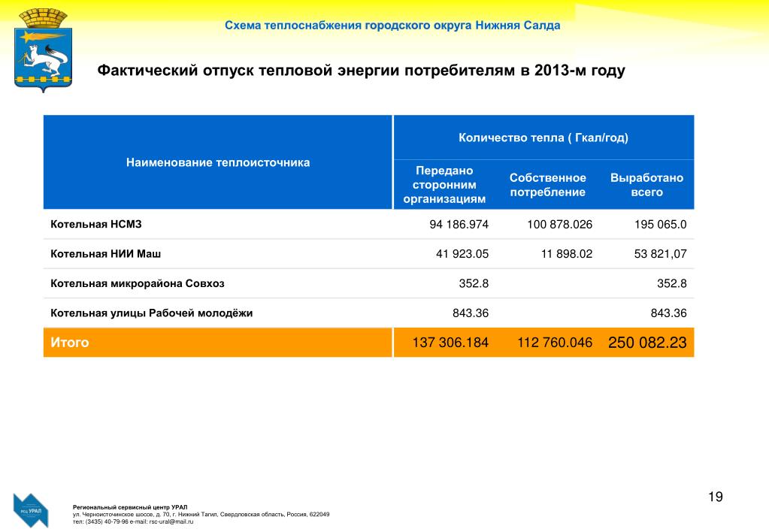Click value '41 923.05'
The width and height of the screenshot is (769, 532).
462,254
